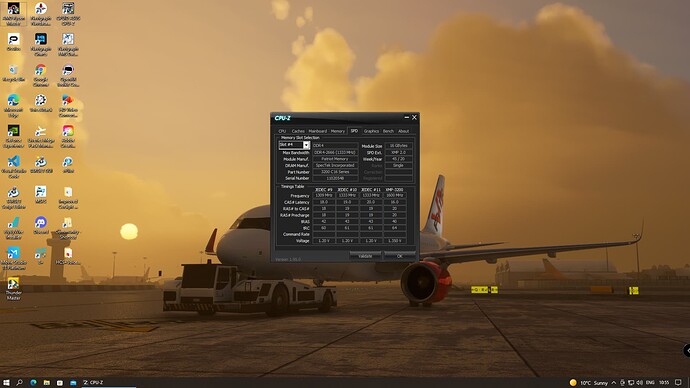Screen dimensions: 690x388
Task: Click the Patriot Memory module manufacturer field
Action: pos(335,159)
